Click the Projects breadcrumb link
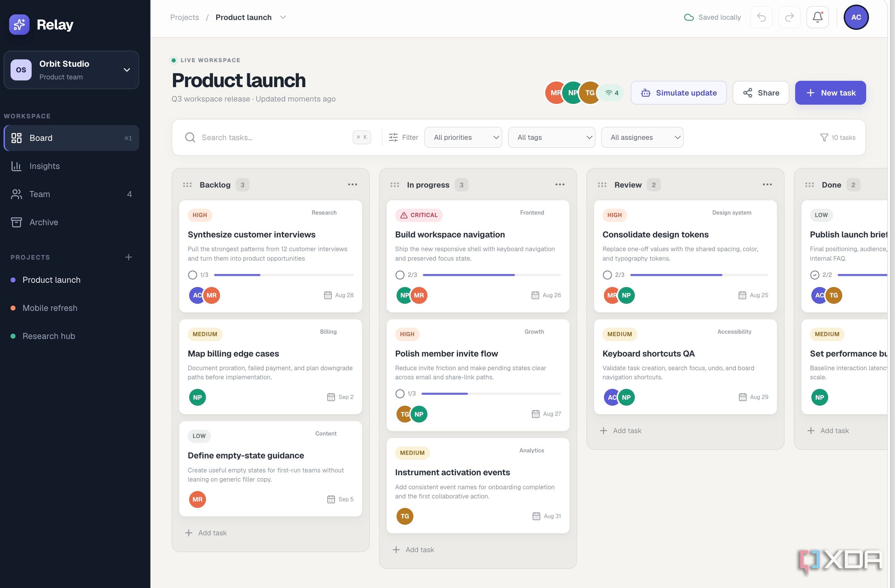The image size is (895, 588). [x=185, y=17]
